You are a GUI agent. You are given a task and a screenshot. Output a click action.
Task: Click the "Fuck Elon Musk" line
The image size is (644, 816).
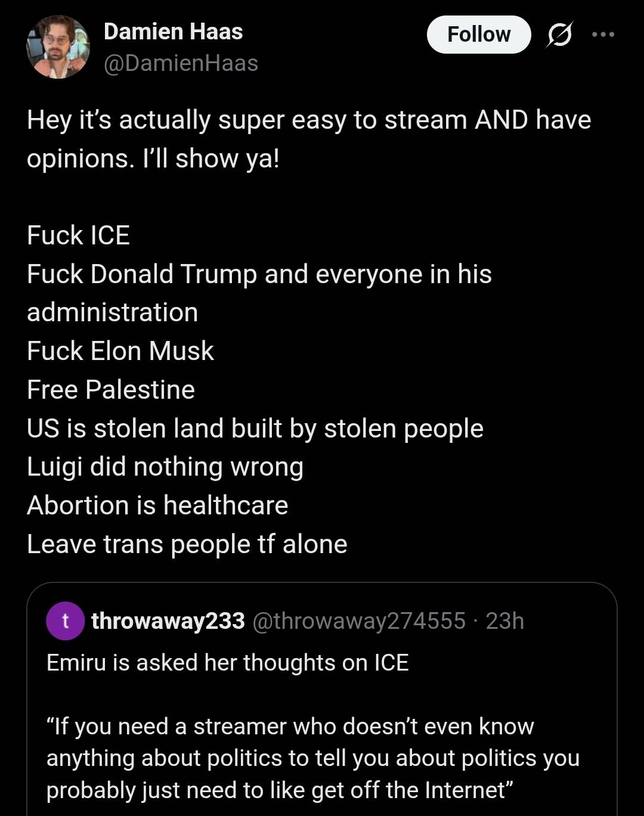coord(120,351)
